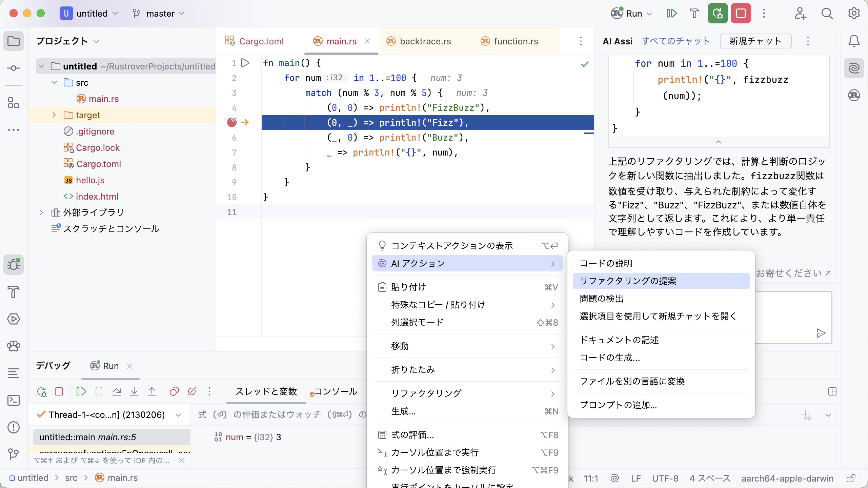Close the Run debug session tab
This screenshot has height=488, width=868.
pyautogui.click(x=129, y=366)
